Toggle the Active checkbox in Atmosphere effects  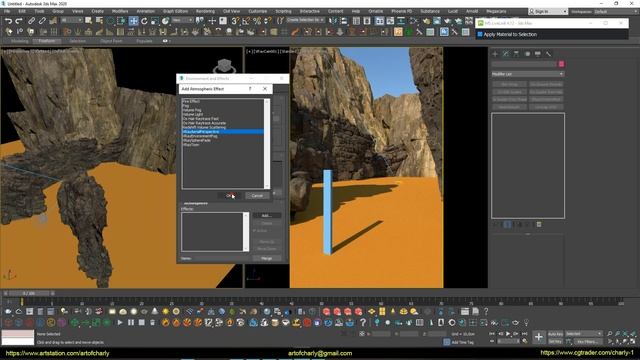click(254, 231)
